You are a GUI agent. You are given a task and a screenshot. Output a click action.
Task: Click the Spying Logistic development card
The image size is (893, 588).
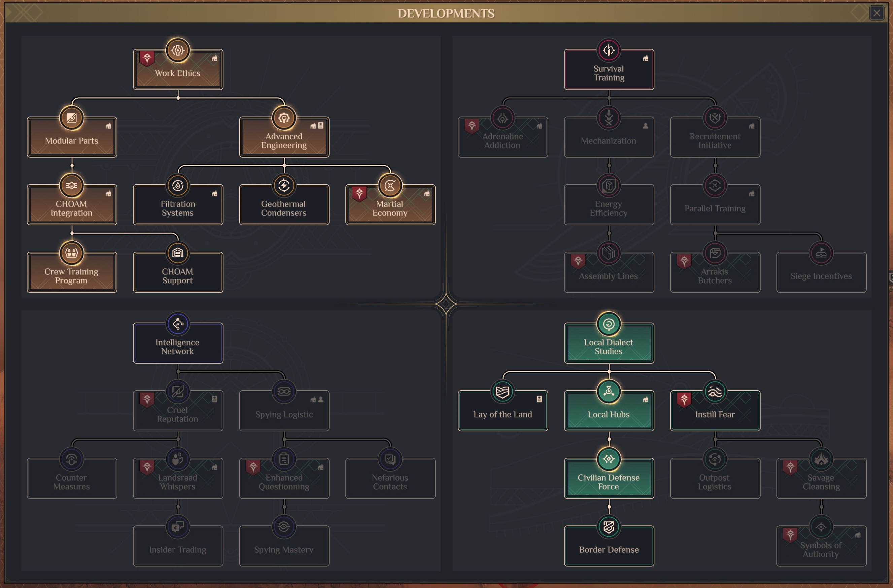tap(284, 414)
